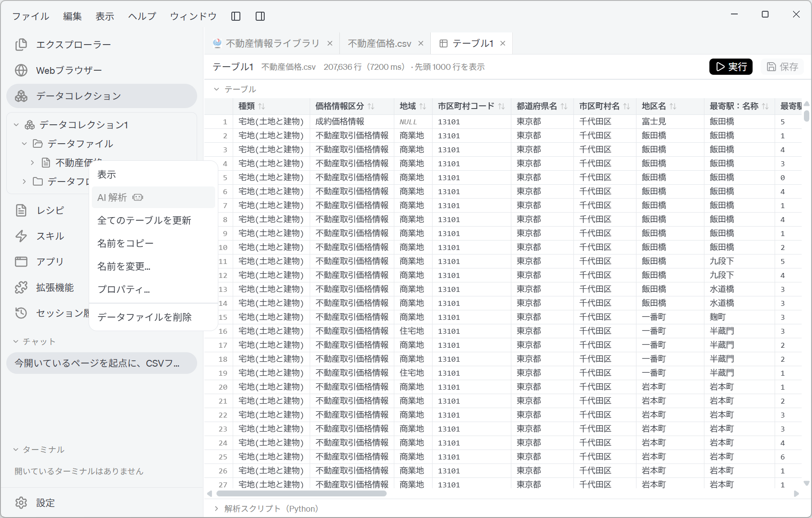The width and height of the screenshot is (812, 518).
Task: Click the データコレクション1 collection icon
Action: click(30, 125)
